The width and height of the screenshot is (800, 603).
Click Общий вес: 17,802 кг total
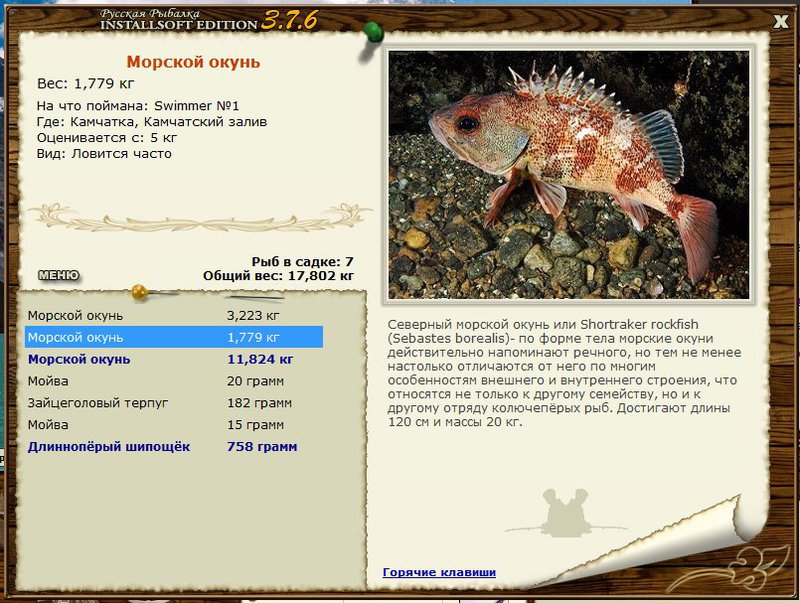[x=278, y=276]
